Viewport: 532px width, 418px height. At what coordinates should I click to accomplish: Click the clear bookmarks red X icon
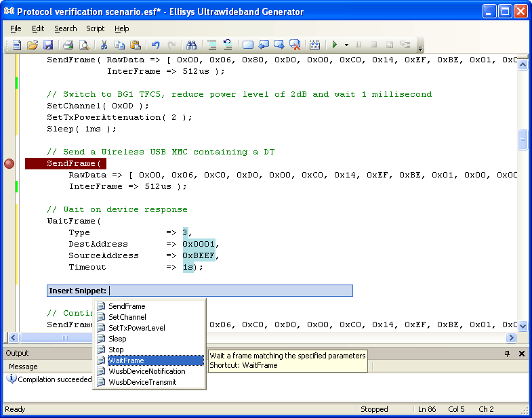[295, 45]
